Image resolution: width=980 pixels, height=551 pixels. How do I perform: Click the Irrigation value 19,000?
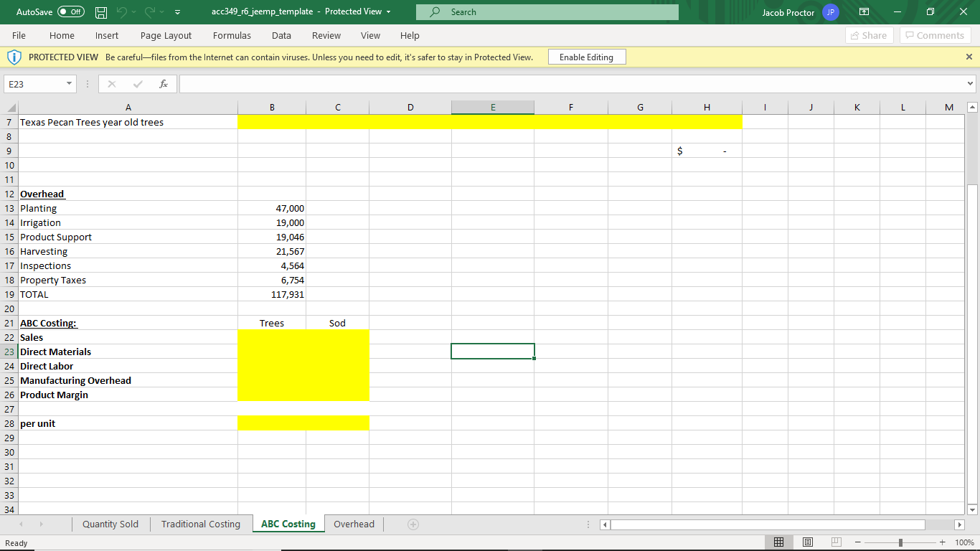(272, 222)
